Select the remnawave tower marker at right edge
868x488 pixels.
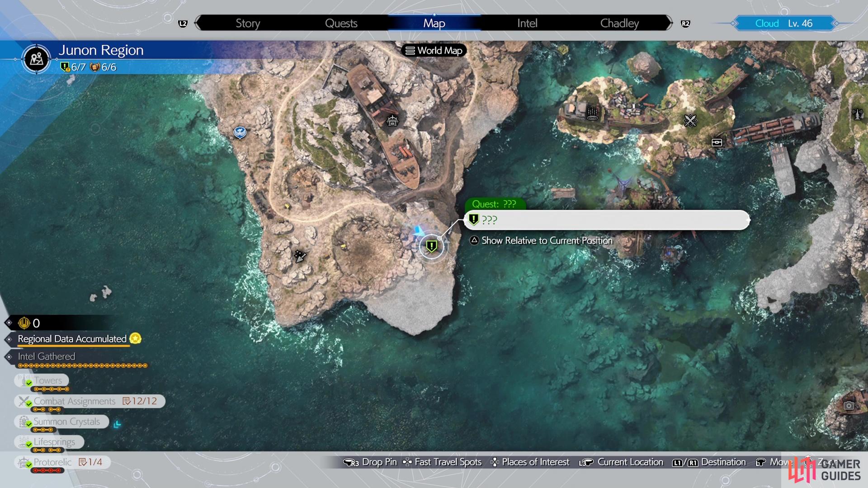tap(857, 114)
